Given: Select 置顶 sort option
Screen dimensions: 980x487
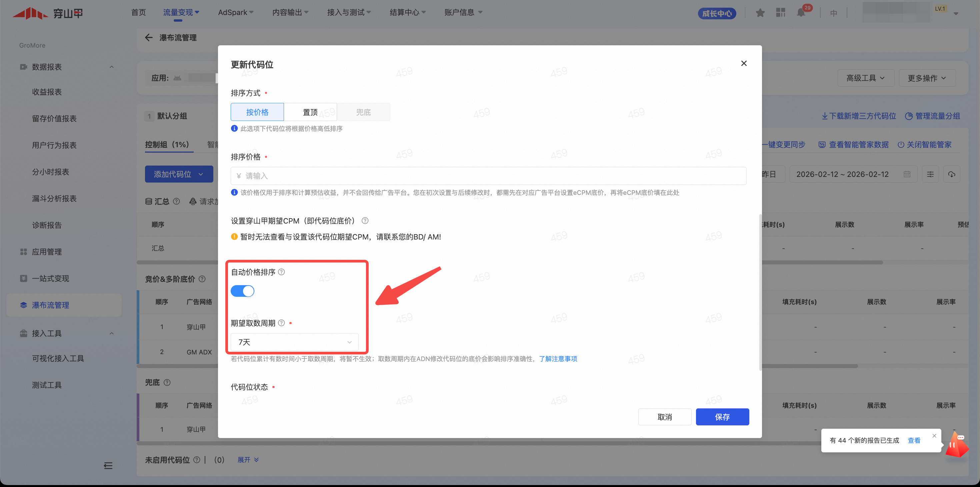Looking at the screenshot, I should (x=310, y=112).
